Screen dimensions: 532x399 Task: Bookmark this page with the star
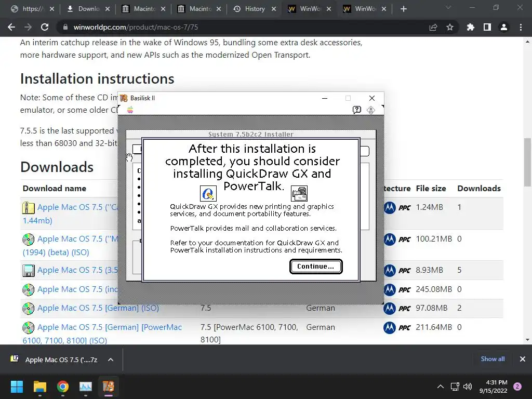pyautogui.click(x=450, y=27)
